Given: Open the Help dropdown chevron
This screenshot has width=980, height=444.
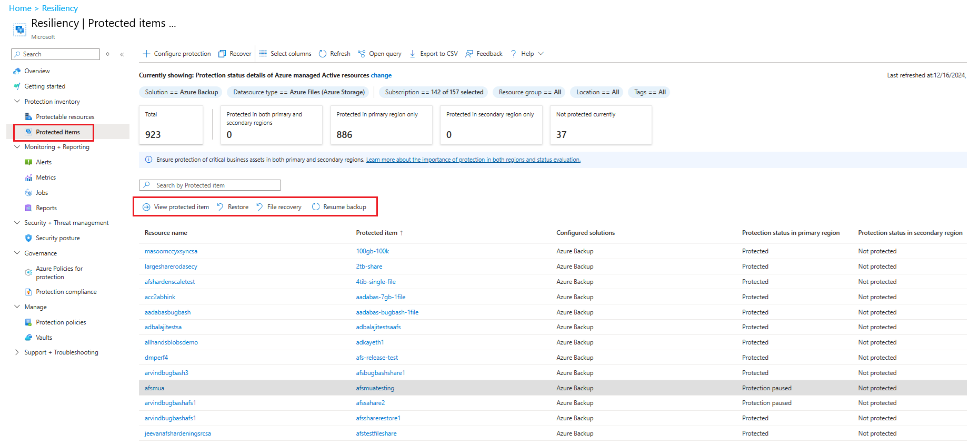Looking at the screenshot, I should [541, 54].
